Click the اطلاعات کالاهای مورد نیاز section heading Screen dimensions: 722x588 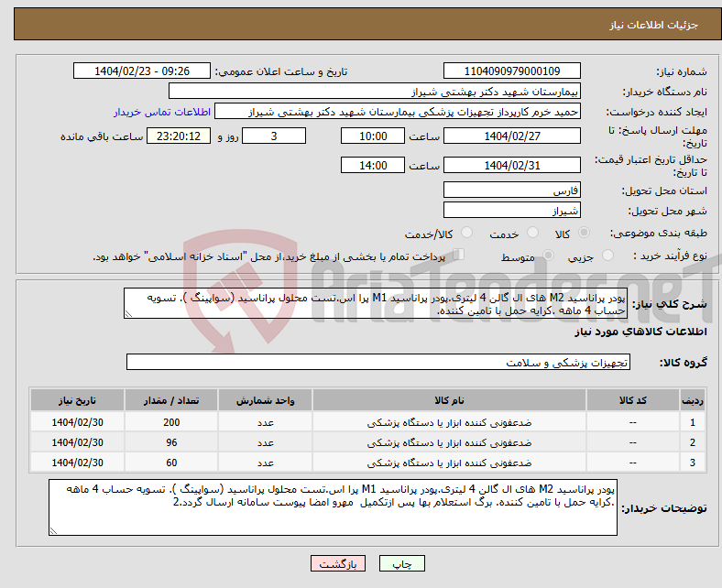pos(640,332)
